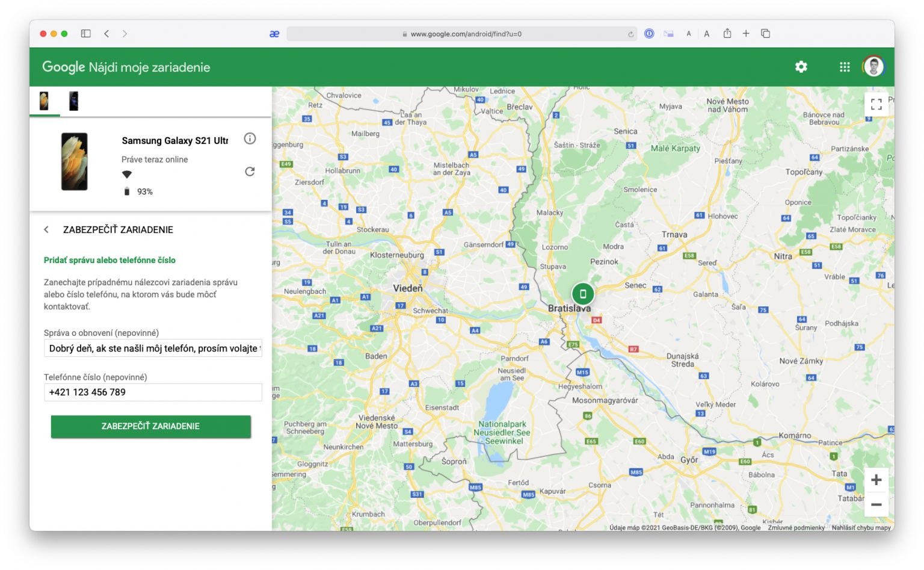Click the larger text size A button

click(x=707, y=34)
